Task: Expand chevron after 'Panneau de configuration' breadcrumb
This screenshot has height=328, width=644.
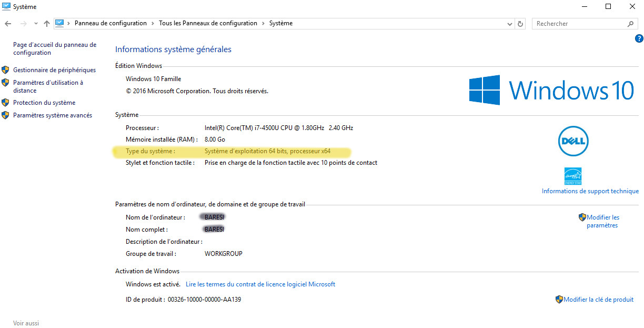Action: [153, 23]
